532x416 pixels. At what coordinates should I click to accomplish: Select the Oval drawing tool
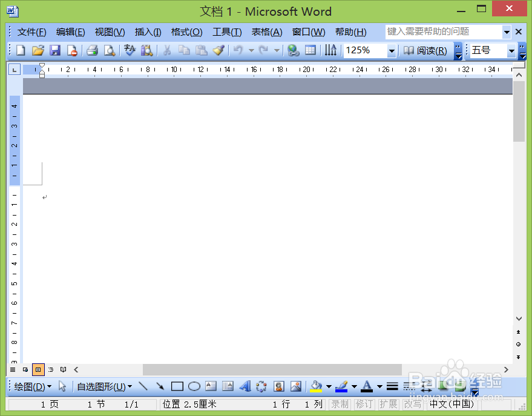[194, 386]
